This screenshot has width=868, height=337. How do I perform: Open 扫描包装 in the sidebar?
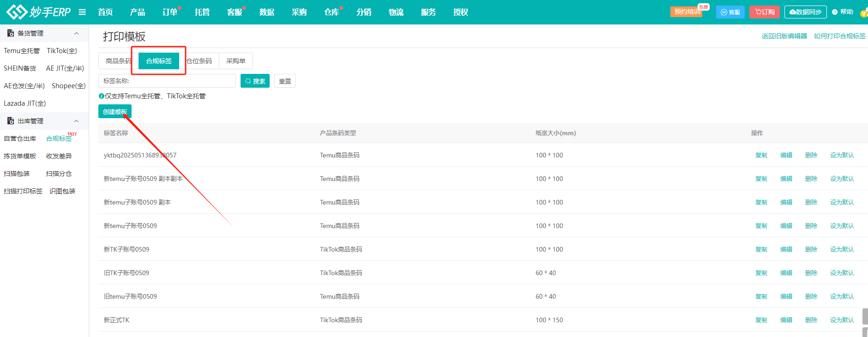pos(17,174)
